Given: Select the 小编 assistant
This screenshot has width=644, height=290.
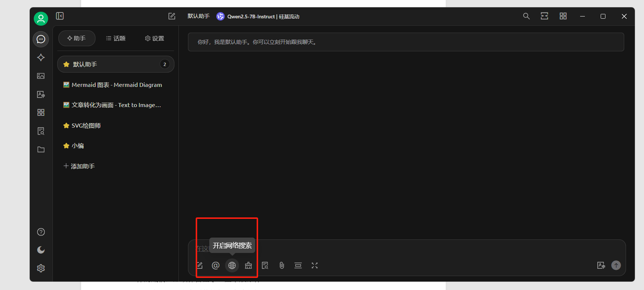Looking at the screenshot, I should pyautogui.click(x=116, y=146).
